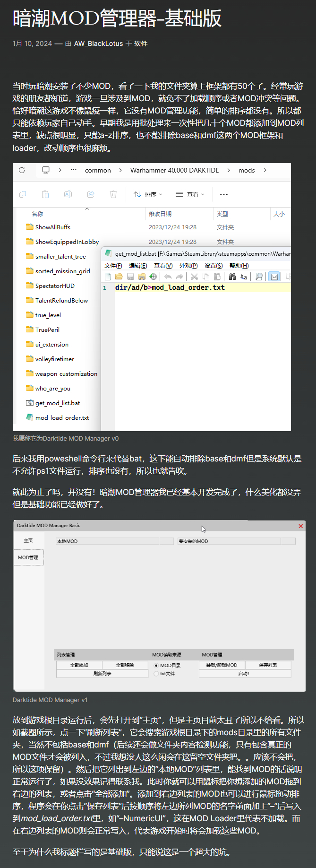Click the mod_load_order.txt file icon

30,417
